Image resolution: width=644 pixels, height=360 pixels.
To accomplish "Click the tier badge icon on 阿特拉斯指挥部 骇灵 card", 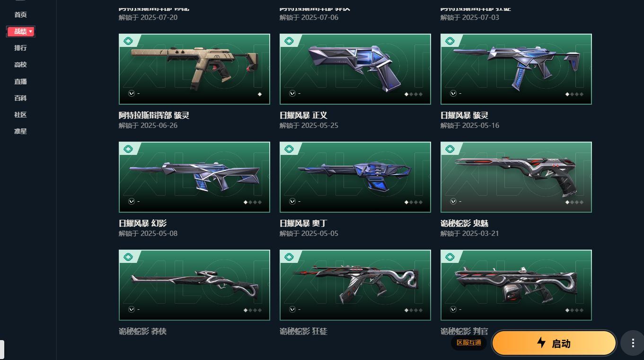I will pos(128,41).
